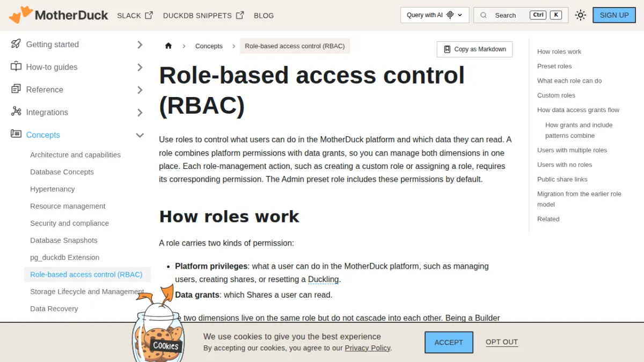Expand the Reference section chevron
The image size is (644, 362).
140,90
